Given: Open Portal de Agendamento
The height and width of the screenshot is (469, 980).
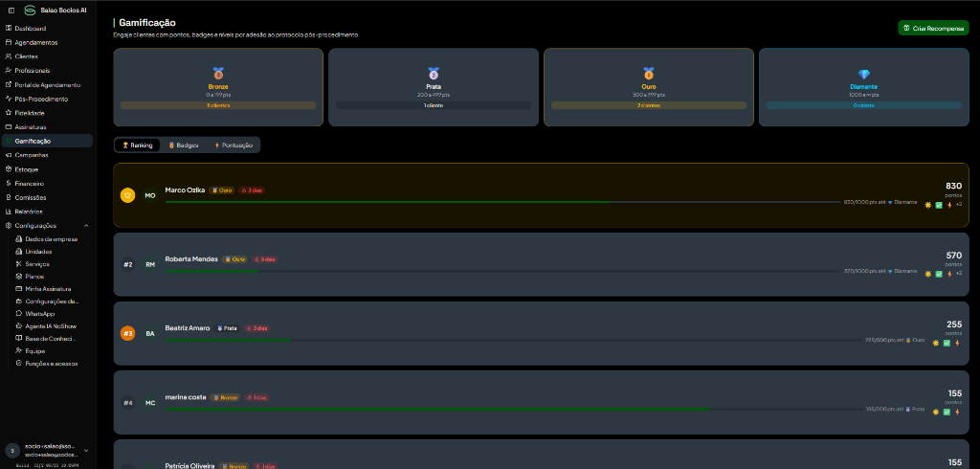Looking at the screenshot, I should (x=47, y=84).
